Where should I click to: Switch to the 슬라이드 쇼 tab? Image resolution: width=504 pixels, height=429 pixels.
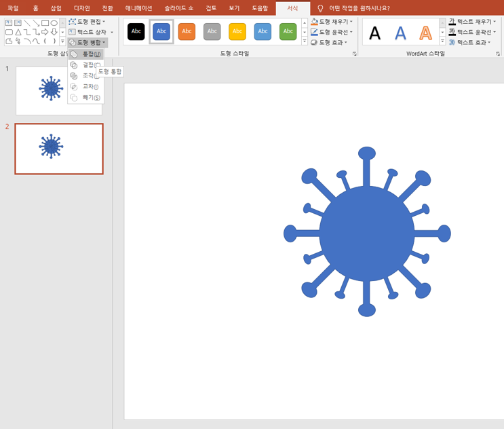pos(179,8)
